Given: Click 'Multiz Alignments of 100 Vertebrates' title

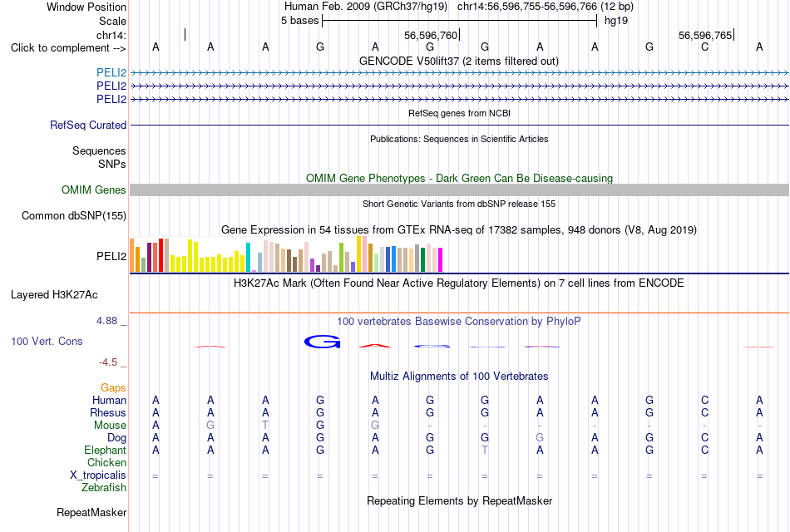Looking at the screenshot, I should click(x=459, y=377).
